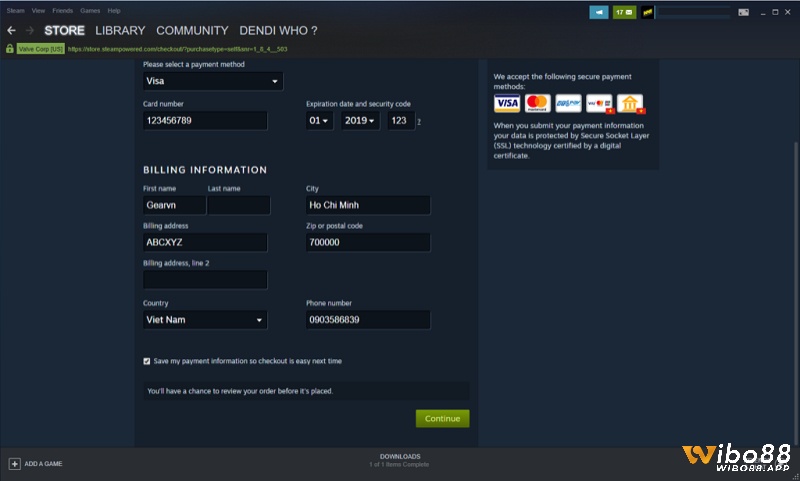This screenshot has height=481, width=800.
Task: Go forward with the right arrow
Action: pyautogui.click(x=30, y=31)
